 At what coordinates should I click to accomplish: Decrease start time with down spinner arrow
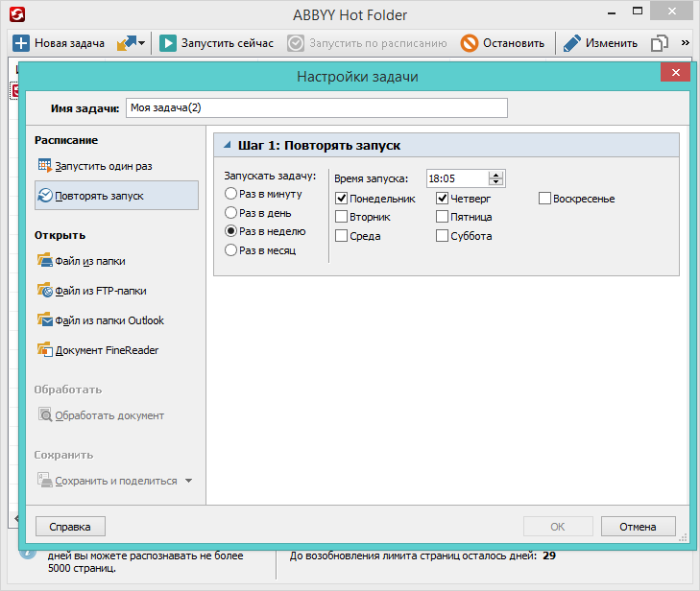pyautogui.click(x=496, y=182)
